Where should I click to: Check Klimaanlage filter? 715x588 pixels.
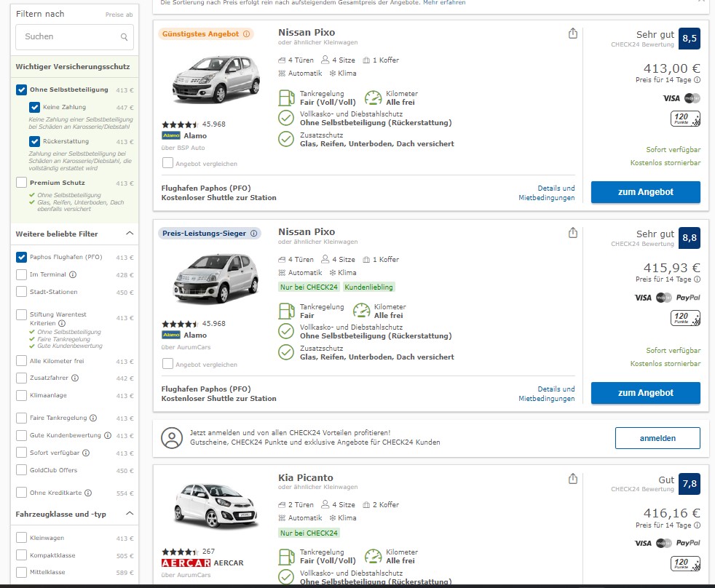tap(21, 395)
